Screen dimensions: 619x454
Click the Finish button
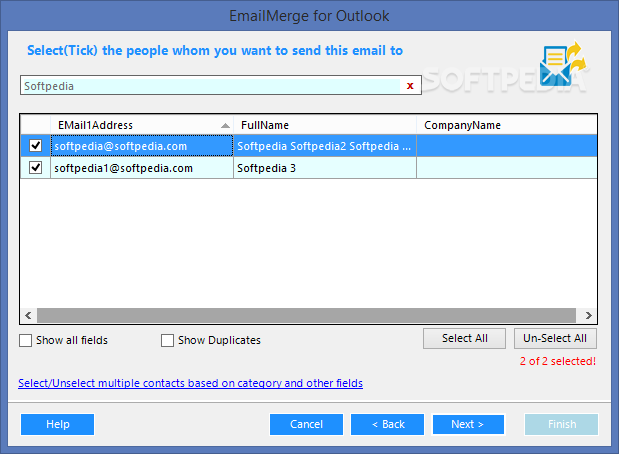pyautogui.click(x=561, y=424)
